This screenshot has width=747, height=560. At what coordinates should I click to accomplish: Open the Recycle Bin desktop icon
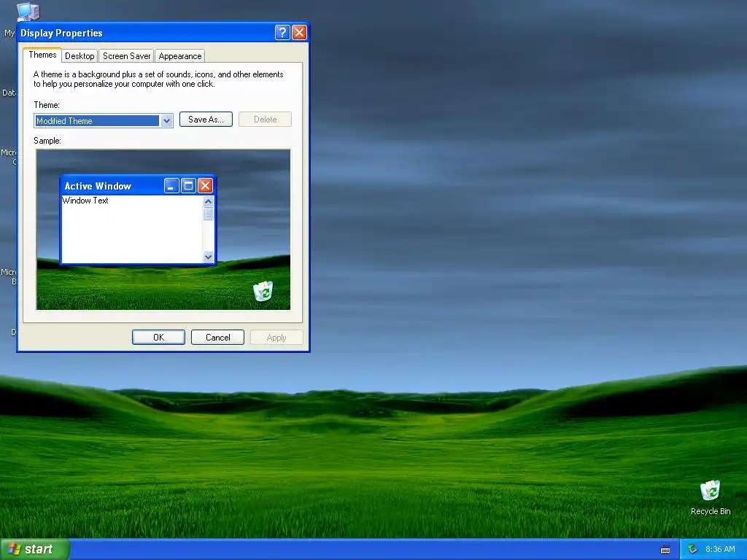coord(711,497)
